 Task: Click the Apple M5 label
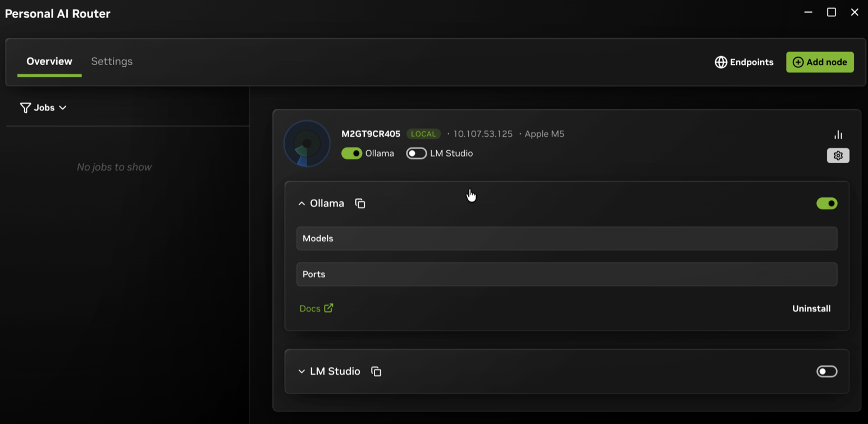point(544,134)
